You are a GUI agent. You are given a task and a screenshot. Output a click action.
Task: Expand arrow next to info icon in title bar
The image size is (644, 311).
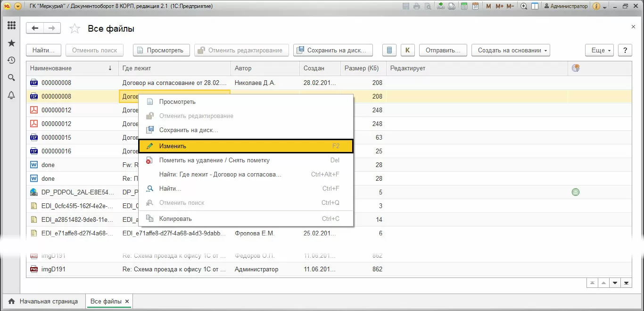(604, 7)
